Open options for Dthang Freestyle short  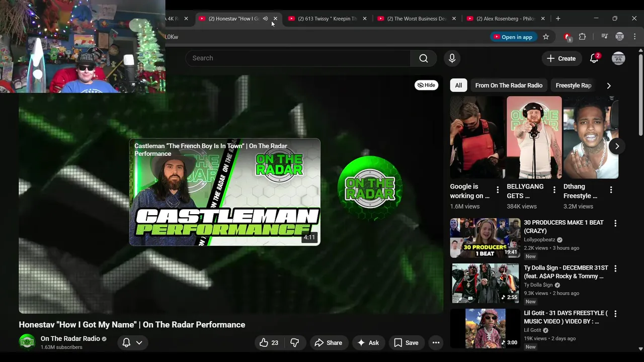[x=611, y=190]
